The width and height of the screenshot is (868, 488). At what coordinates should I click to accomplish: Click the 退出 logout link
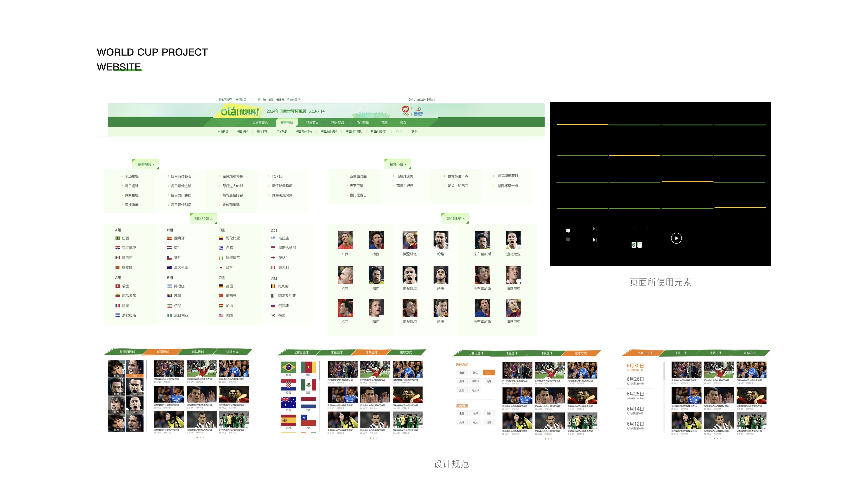(431, 100)
